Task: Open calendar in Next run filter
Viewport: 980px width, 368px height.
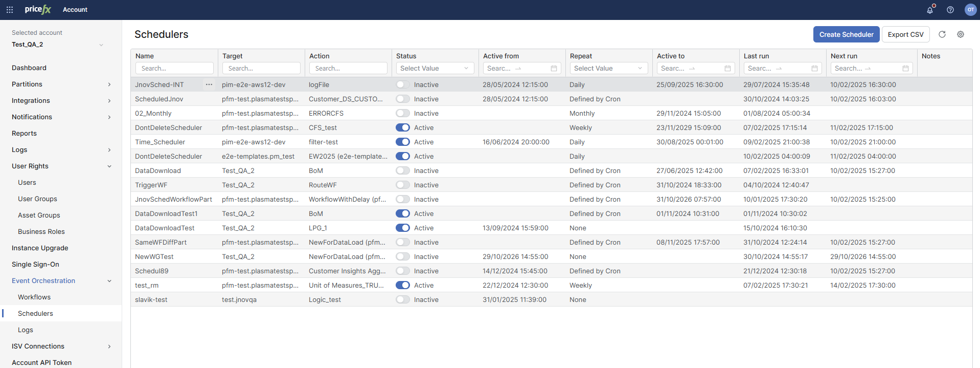Action: [x=905, y=68]
